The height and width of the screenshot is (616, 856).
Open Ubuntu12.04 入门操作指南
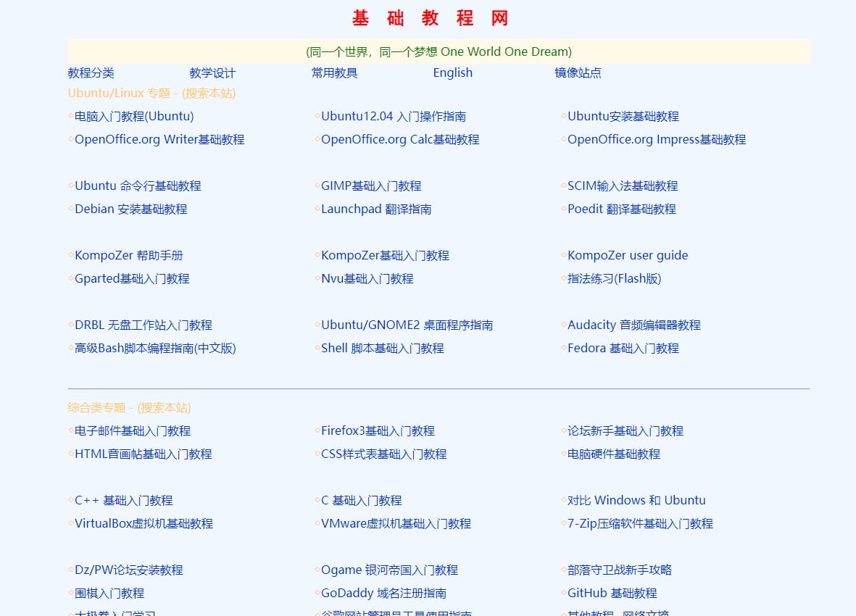394,116
